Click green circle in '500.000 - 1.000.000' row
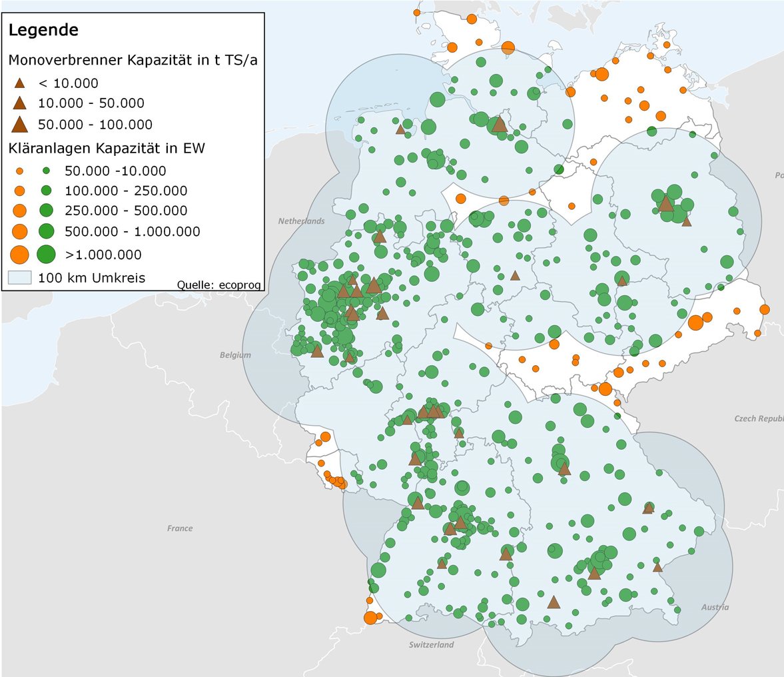 47,231
